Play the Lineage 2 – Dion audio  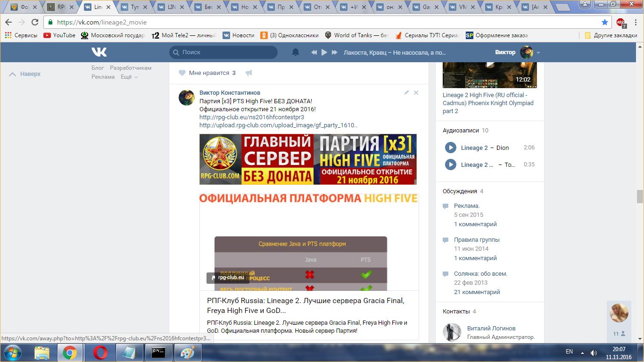point(451,148)
